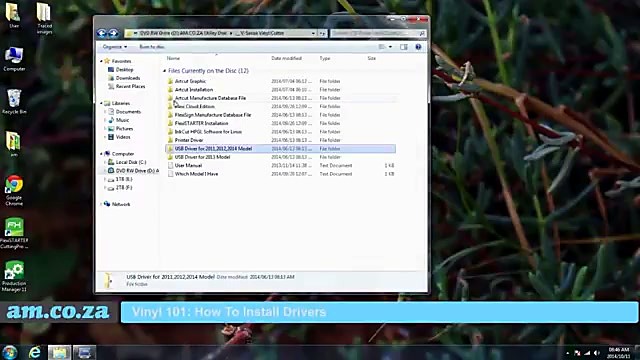Open the Videos library
The width and height of the screenshot is (640, 360).
coord(123,137)
